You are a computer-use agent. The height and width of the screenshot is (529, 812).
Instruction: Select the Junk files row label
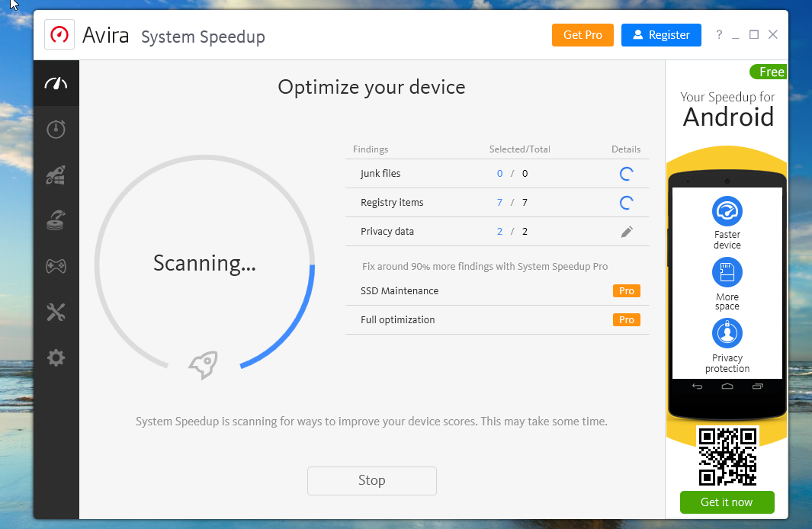coord(380,173)
